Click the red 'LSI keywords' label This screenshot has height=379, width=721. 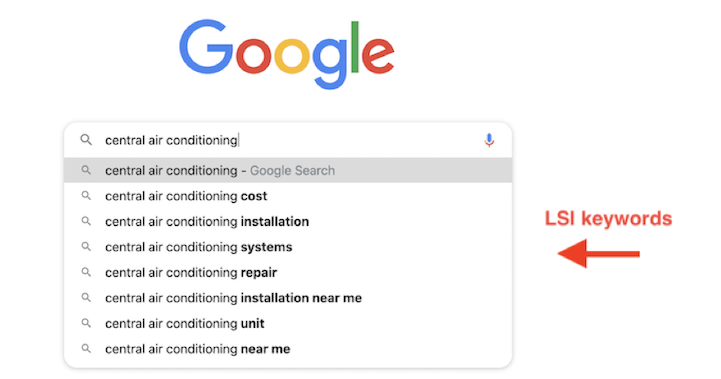click(x=608, y=218)
